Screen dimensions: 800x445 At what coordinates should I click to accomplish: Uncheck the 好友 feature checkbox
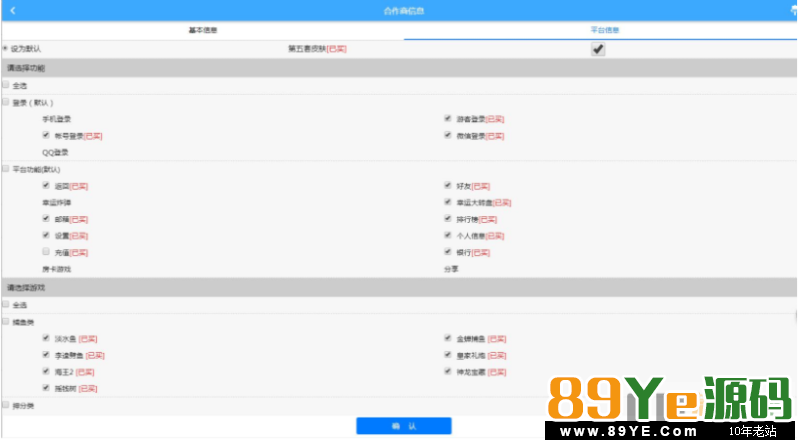tap(448, 185)
